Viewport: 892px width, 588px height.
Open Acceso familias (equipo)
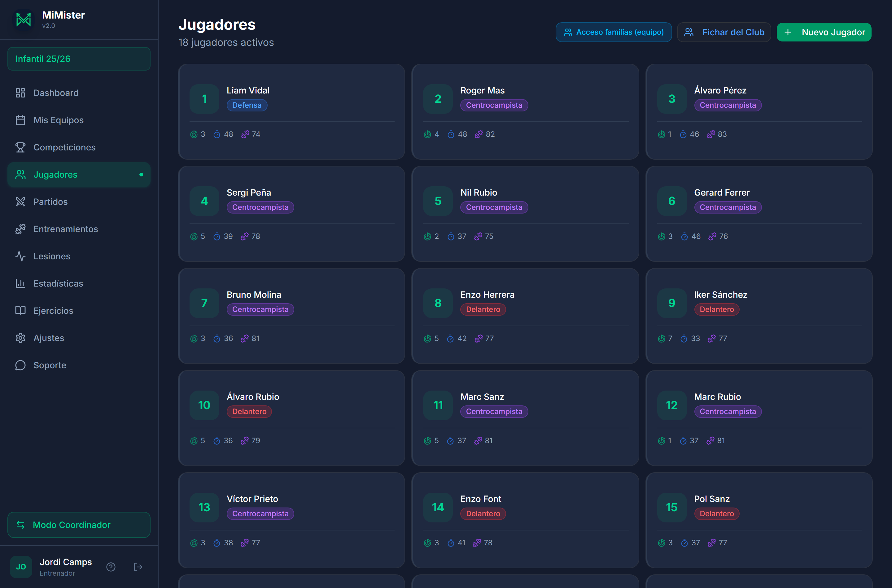[614, 32]
